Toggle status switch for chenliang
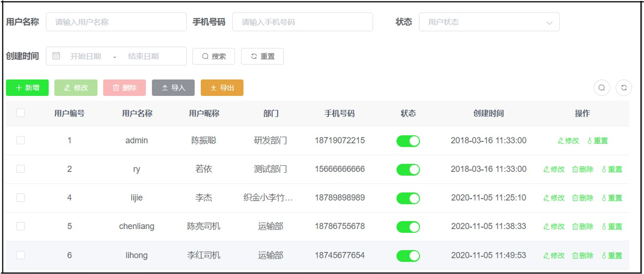The image size is (644, 274). coord(408,227)
